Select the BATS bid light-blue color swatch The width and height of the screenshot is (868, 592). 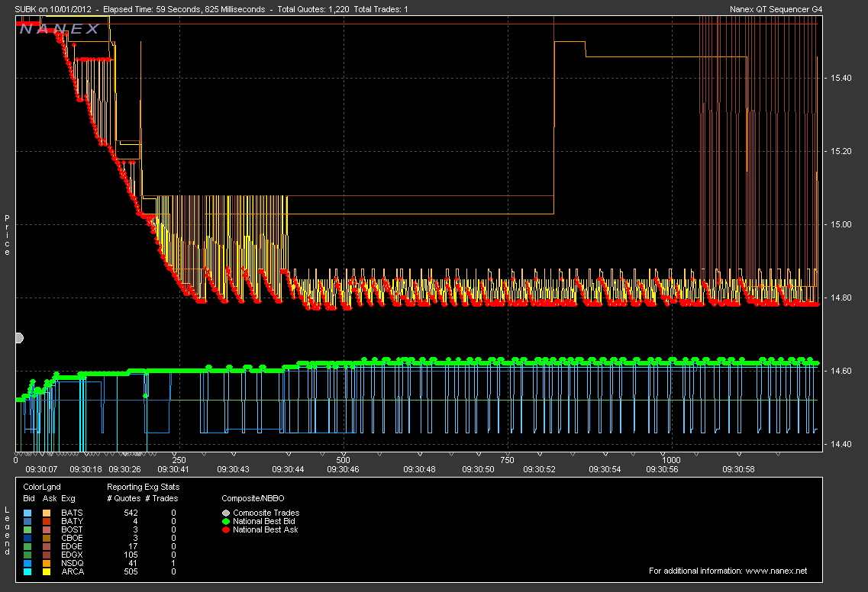(28, 513)
